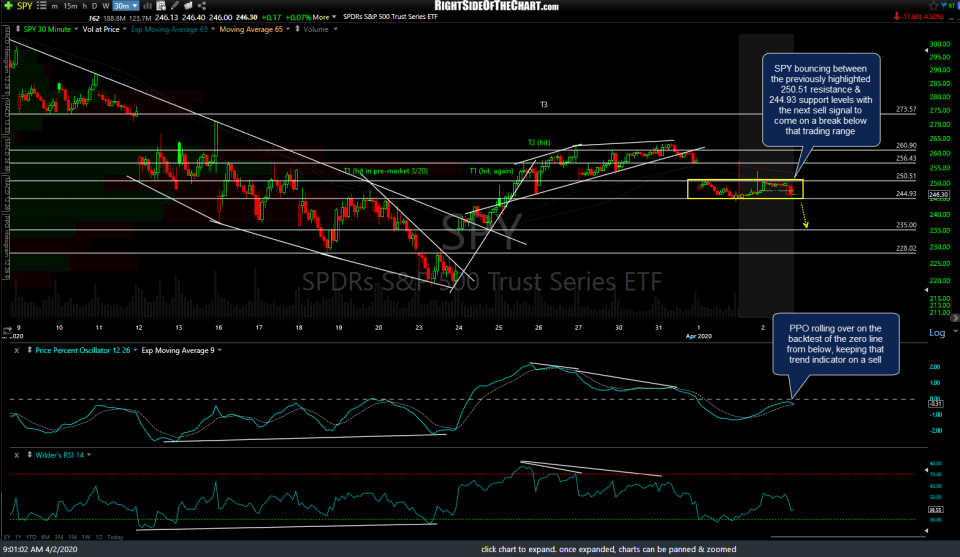Click the T2 (hit) target label
The width and height of the screenshot is (960, 557).
[539, 143]
